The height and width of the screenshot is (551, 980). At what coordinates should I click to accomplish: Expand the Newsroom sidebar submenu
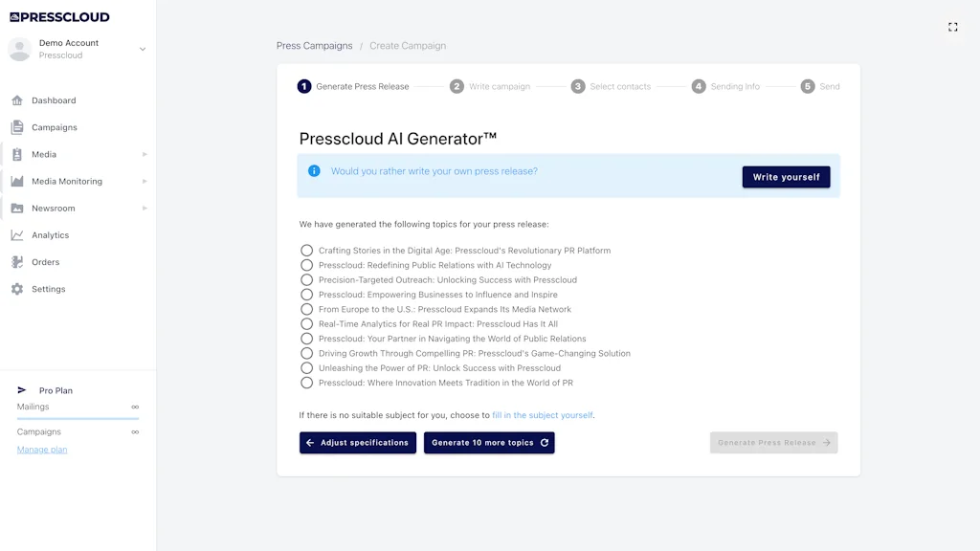click(145, 208)
